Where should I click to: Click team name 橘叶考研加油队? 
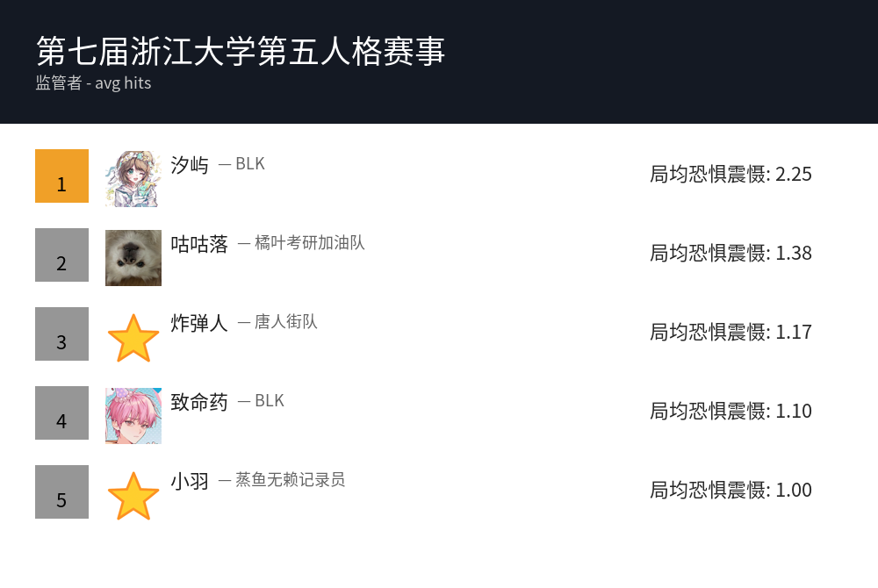click(309, 243)
